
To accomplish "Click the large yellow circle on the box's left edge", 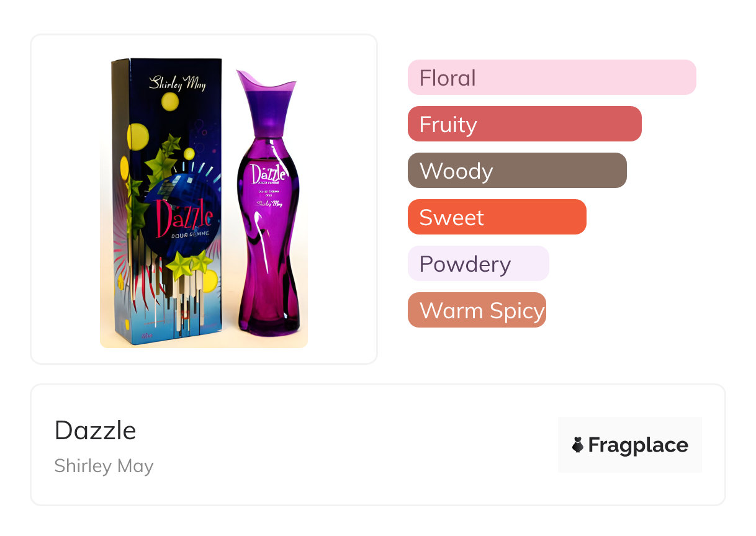I will coord(138,136).
